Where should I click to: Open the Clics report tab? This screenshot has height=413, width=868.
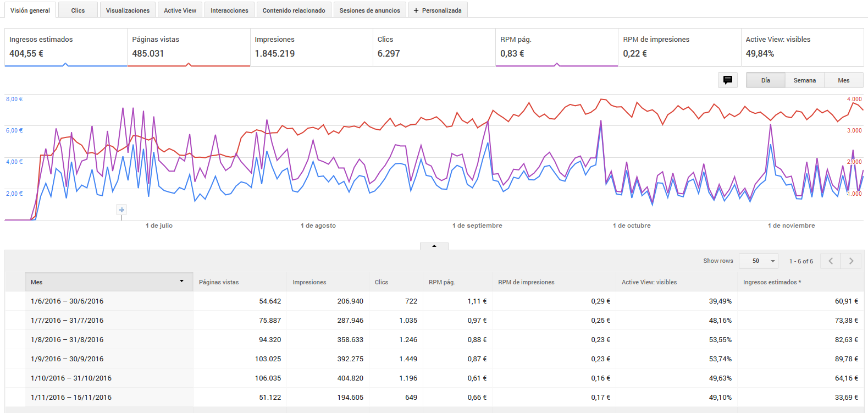pos(78,10)
